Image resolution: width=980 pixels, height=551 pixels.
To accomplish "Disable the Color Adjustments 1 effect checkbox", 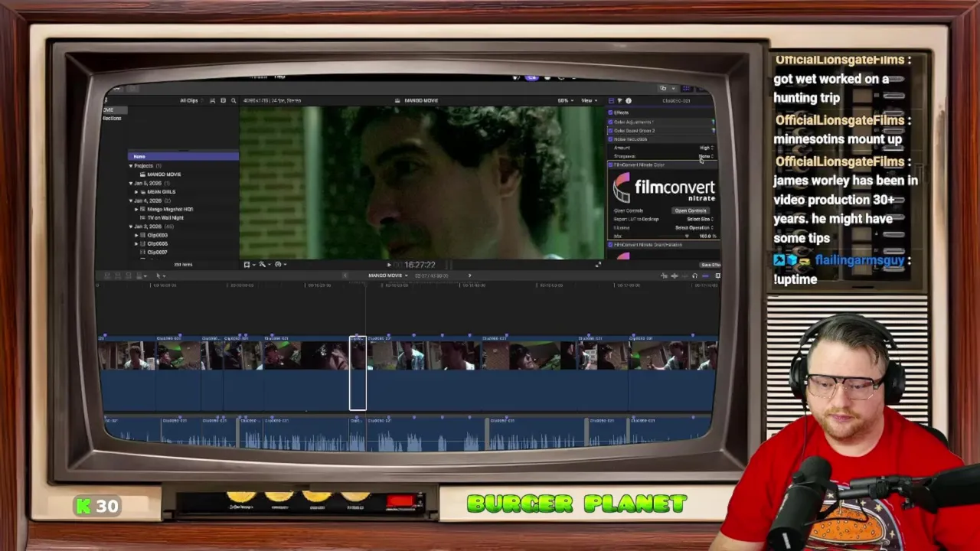I will tap(611, 122).
